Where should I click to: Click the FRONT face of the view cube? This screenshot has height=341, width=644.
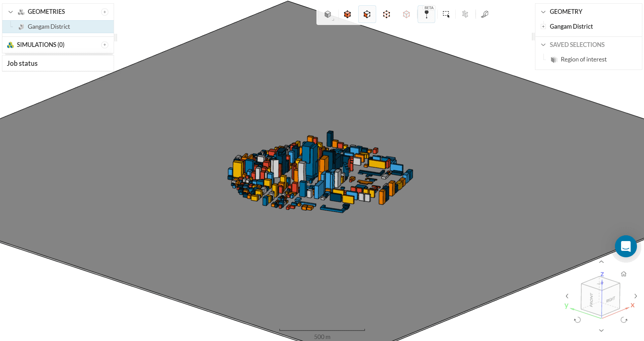pyautogui.click(x=591, y=299)
